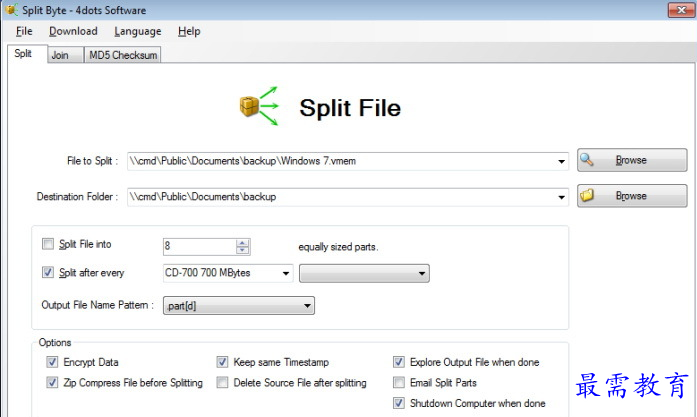Screen dimensions: 697x417
Task: Click the 'equally sized parts.' label
Action: click(338, 247)
